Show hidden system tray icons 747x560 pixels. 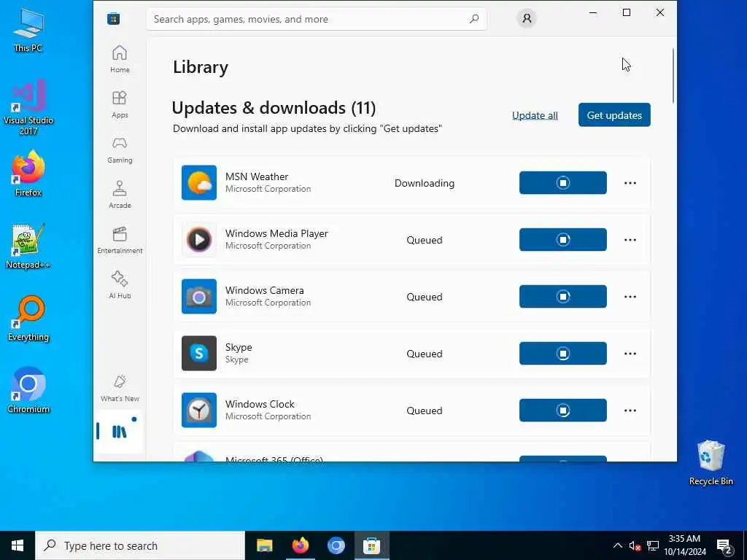click(617, 545)
